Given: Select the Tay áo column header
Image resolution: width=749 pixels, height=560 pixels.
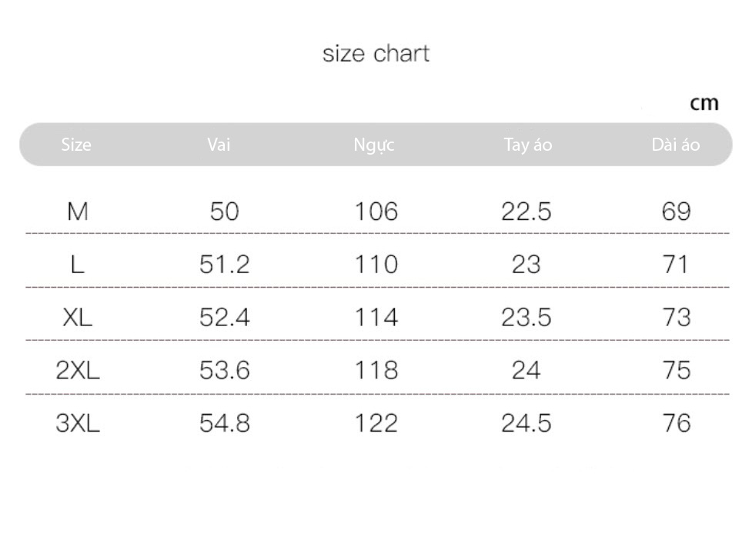Looking at the screenshot, I should (x=528, y=145).
